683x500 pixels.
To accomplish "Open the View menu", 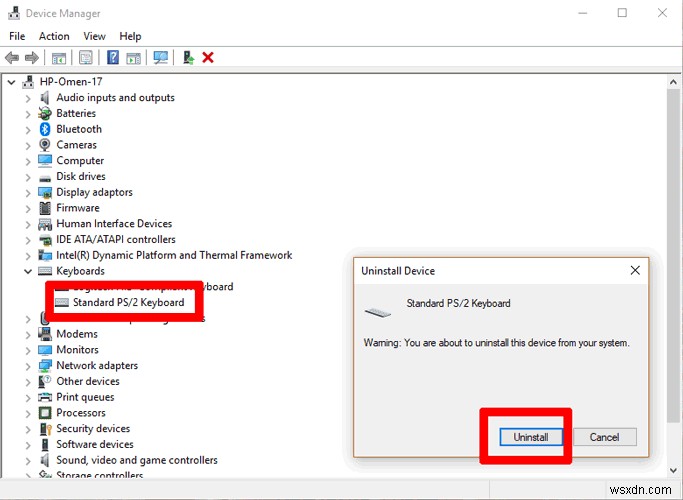I will 95,36.
